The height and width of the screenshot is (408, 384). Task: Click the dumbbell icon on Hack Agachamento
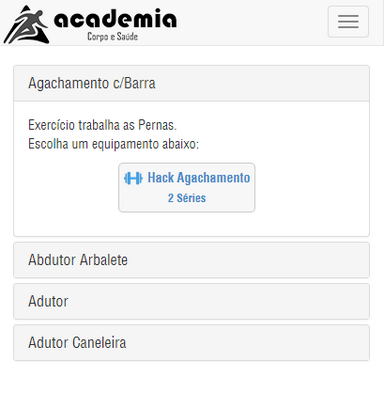[133, 178]
